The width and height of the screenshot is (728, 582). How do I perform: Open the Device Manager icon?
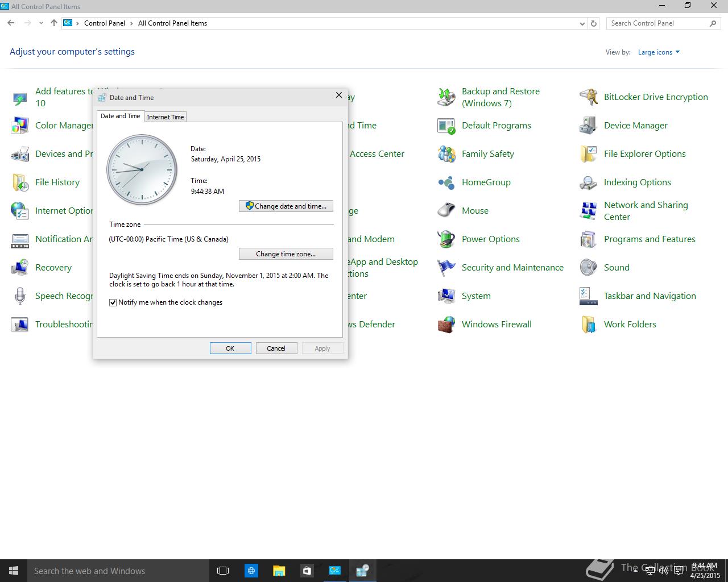pyautogui.click(x=589, y=126)
